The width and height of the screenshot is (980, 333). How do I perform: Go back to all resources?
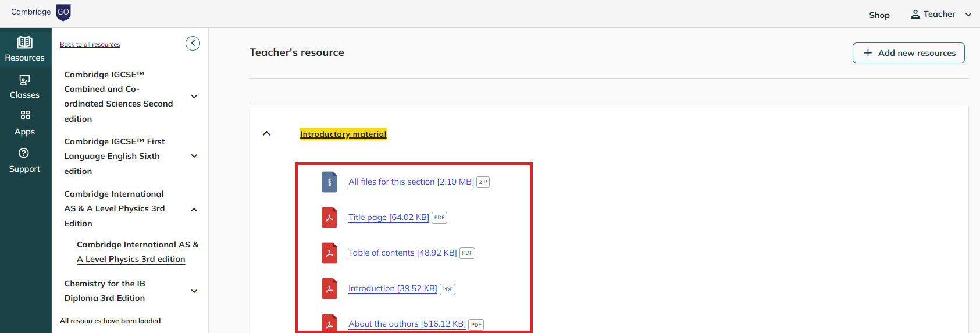click(x=90, y=44)
